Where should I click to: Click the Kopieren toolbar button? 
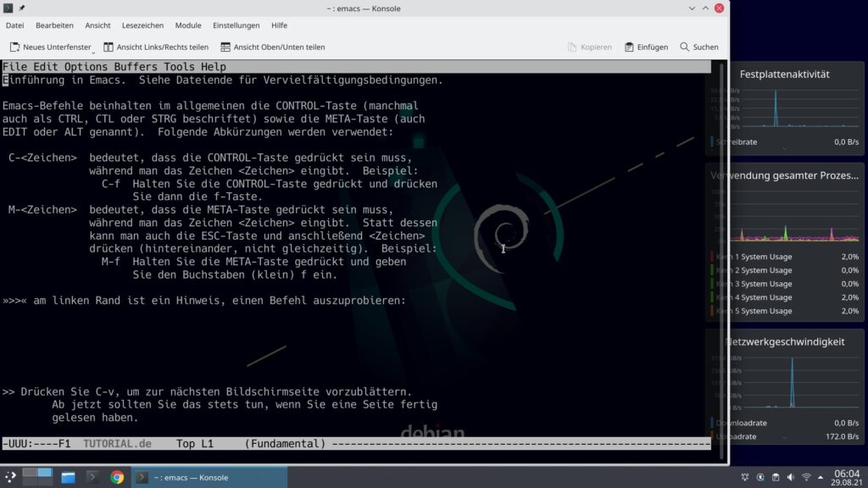click(x=590, y=47)
